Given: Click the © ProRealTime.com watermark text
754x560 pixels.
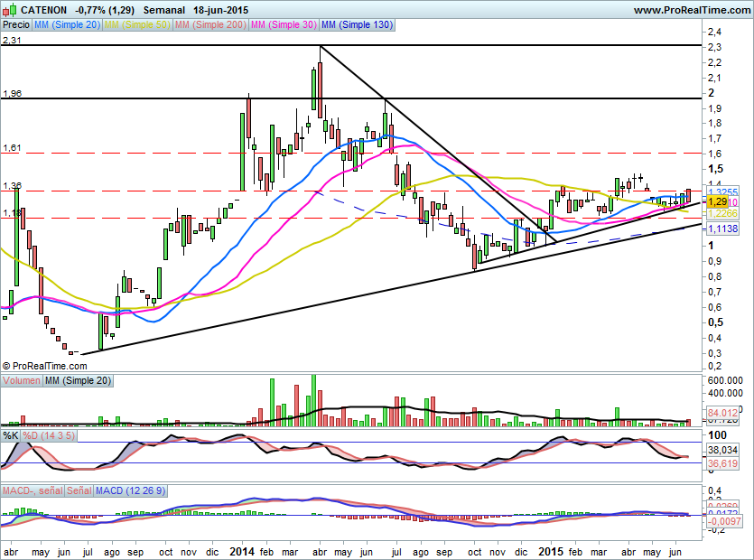Looking at the screenshot, I should coord(45,366).
